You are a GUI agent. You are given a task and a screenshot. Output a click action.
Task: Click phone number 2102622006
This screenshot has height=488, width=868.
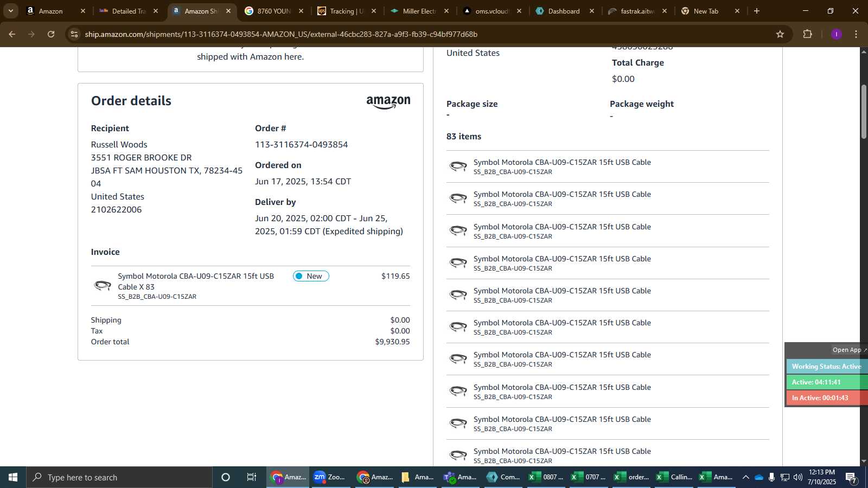(x=116, y=209)
